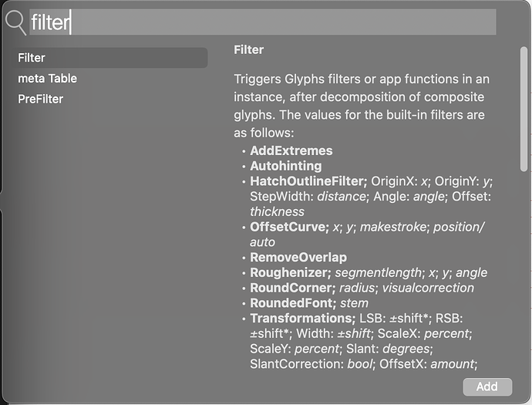Viewport: 532px width, 405px height.
Task: Click the bold Filter heading in description
Action: point(248,49)
